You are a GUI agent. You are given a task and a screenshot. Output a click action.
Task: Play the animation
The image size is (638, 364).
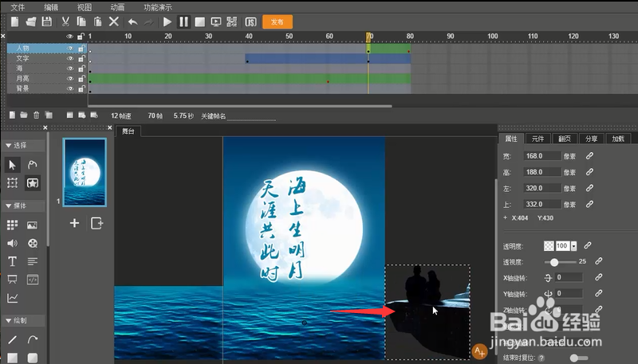167,22
